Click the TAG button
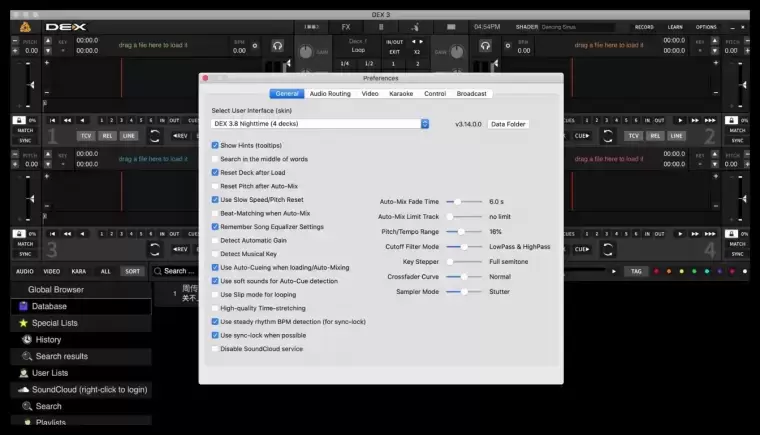Viewport: 760px width, 435px height. point(636,272)
